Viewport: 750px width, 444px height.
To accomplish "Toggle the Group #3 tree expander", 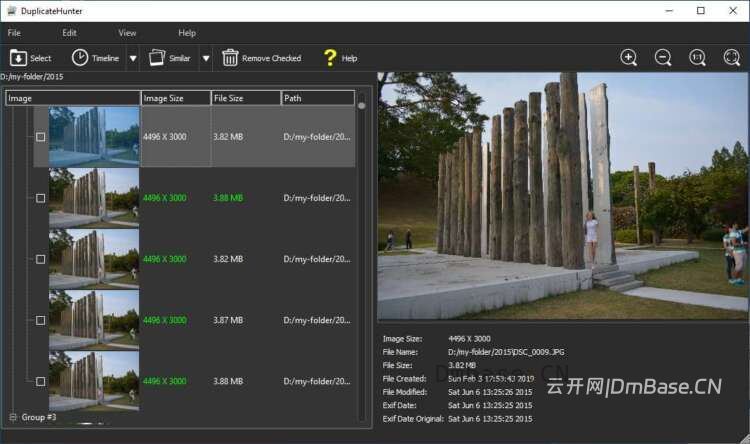I will tap(13, 417).
